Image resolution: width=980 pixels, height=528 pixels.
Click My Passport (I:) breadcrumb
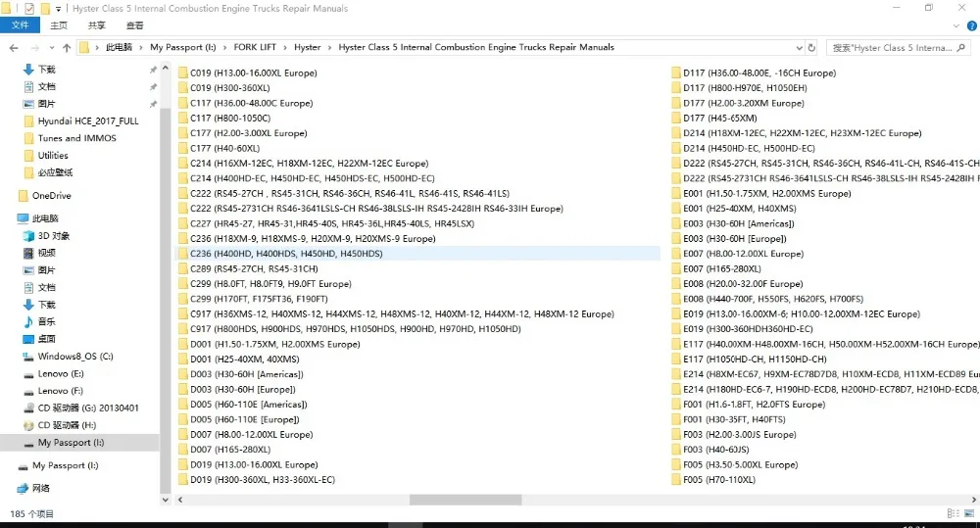pos(182,47)
